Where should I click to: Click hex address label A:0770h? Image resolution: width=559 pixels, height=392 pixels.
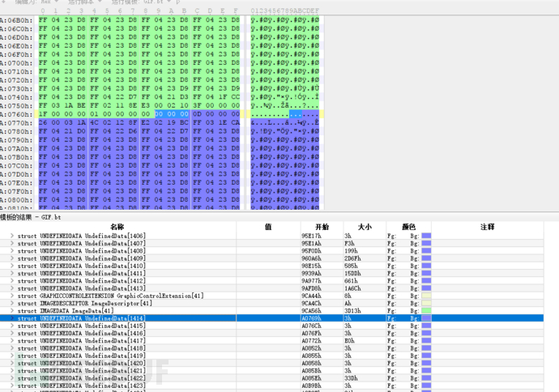tap(16, 122)
